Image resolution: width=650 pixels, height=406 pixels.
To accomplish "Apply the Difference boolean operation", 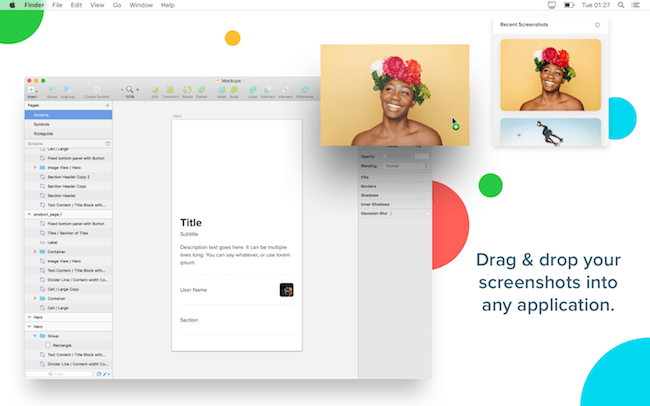I will click(x=304, y=90).
